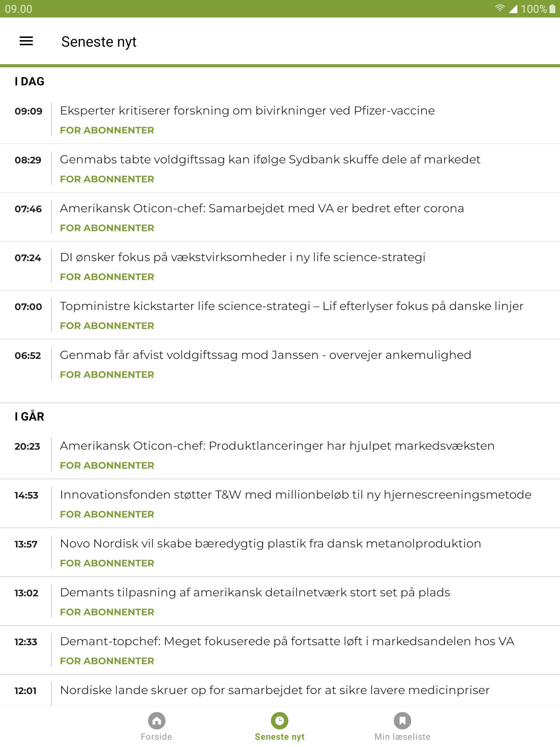
Task: Open DI ønsker fokus på vækstvirksomheder article
Action: [x=280, y=266]
